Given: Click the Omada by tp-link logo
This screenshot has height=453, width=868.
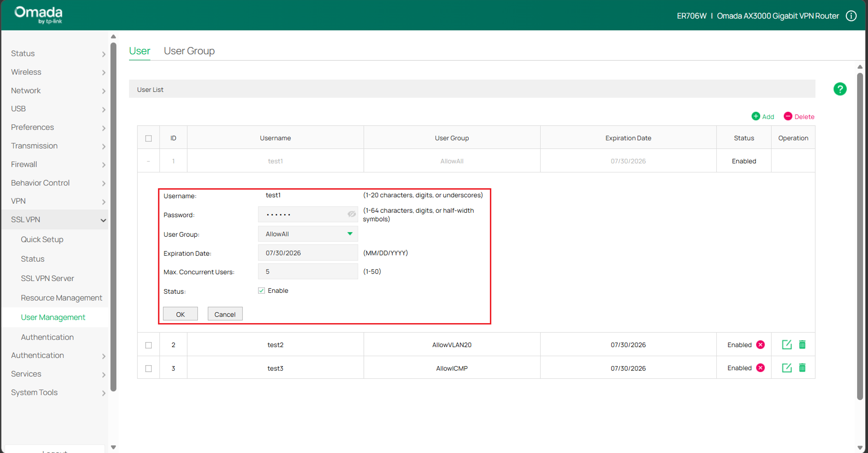Looking at the screenshot, I should 38,15.
